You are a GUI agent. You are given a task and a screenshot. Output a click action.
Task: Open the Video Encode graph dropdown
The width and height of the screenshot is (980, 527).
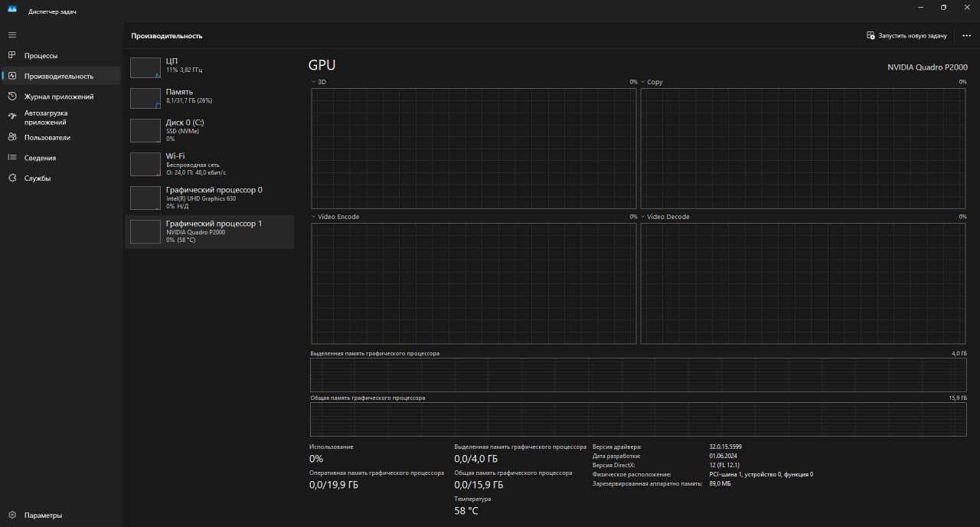[335, 217]
